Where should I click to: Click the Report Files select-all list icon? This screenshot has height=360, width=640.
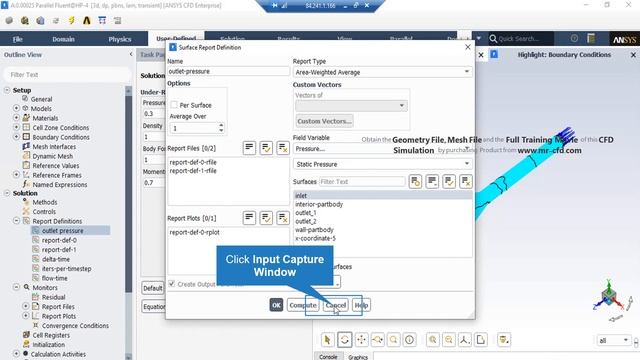point(249,148)
